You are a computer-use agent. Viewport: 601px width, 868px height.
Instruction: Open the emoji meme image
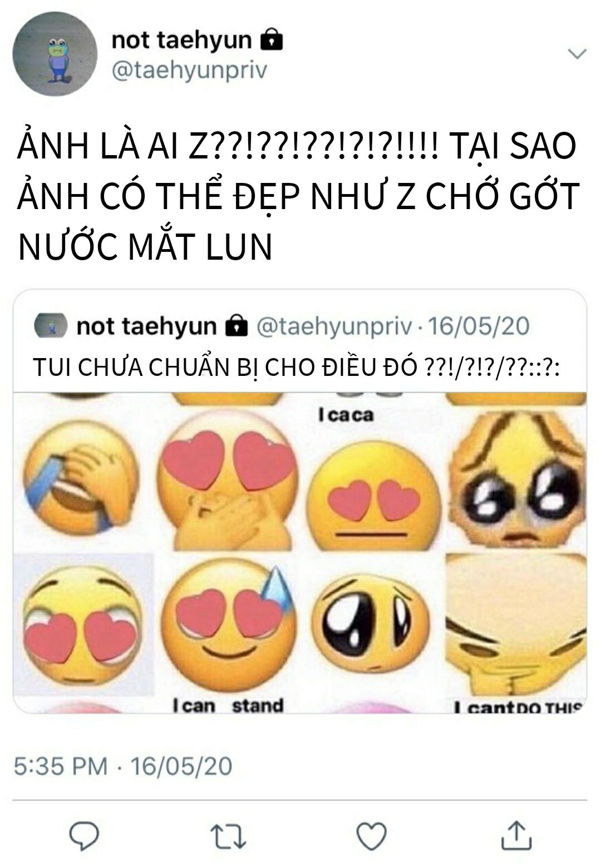coord(300,553)
